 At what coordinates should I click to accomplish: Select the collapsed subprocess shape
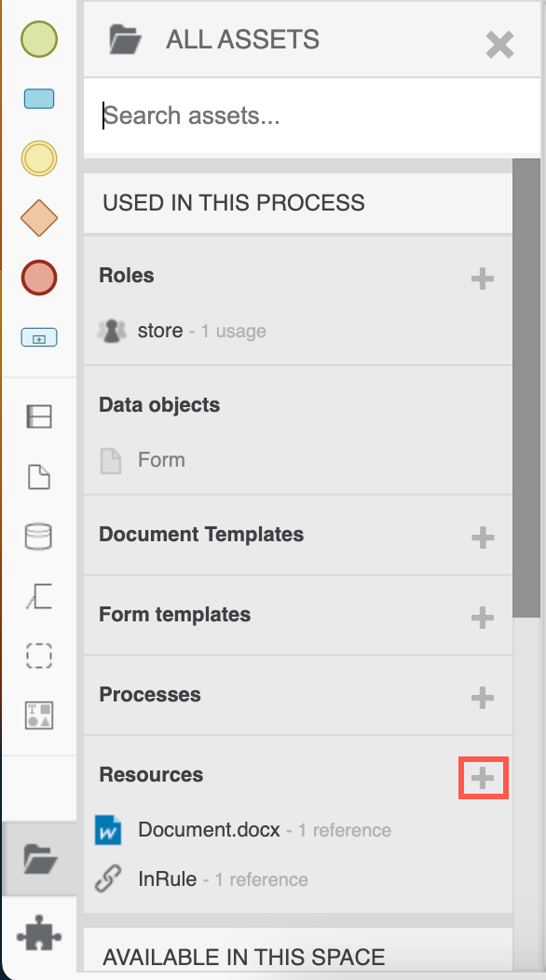(x=39, y=337)
